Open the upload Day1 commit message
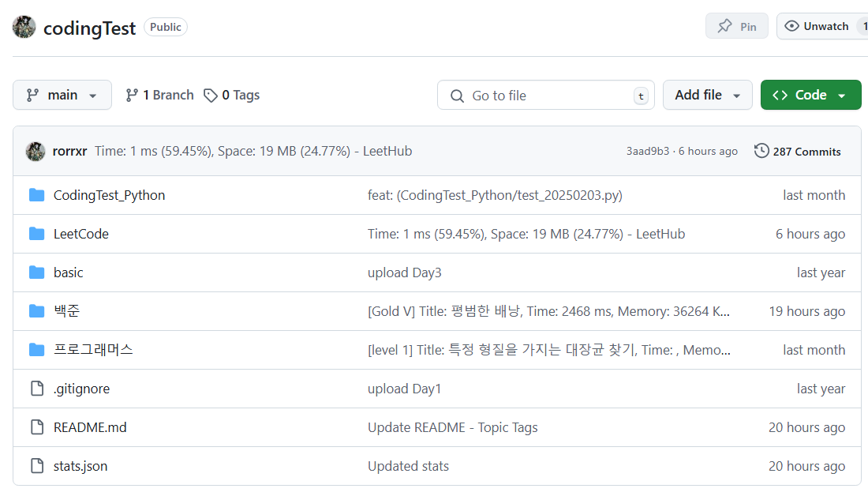 pyautogui.click(x=405, y=389)
